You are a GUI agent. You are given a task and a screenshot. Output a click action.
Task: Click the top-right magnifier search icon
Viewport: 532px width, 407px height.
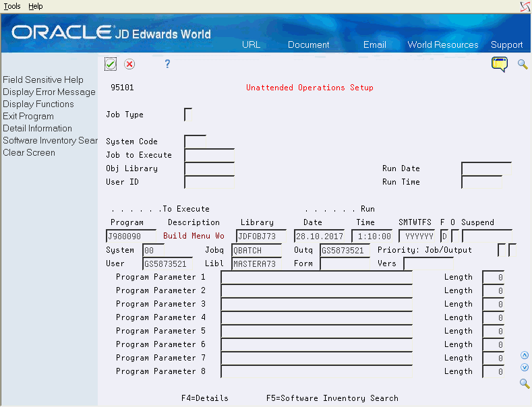[x=523, y=64]
